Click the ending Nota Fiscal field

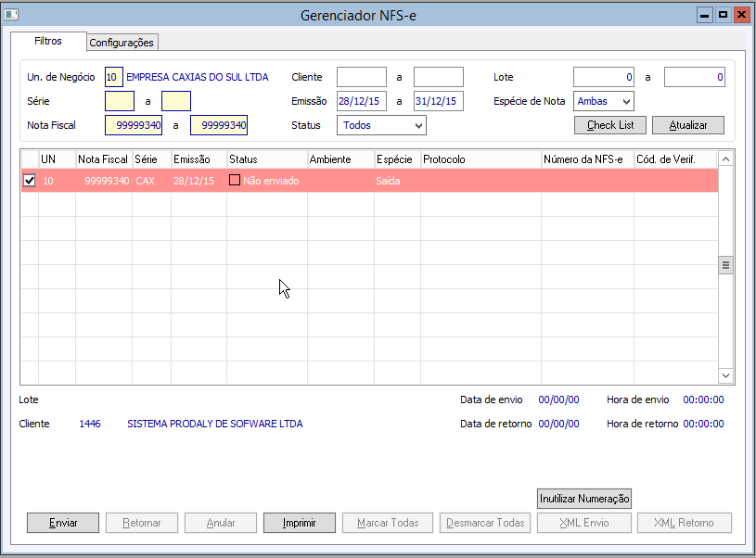(219, 125)
